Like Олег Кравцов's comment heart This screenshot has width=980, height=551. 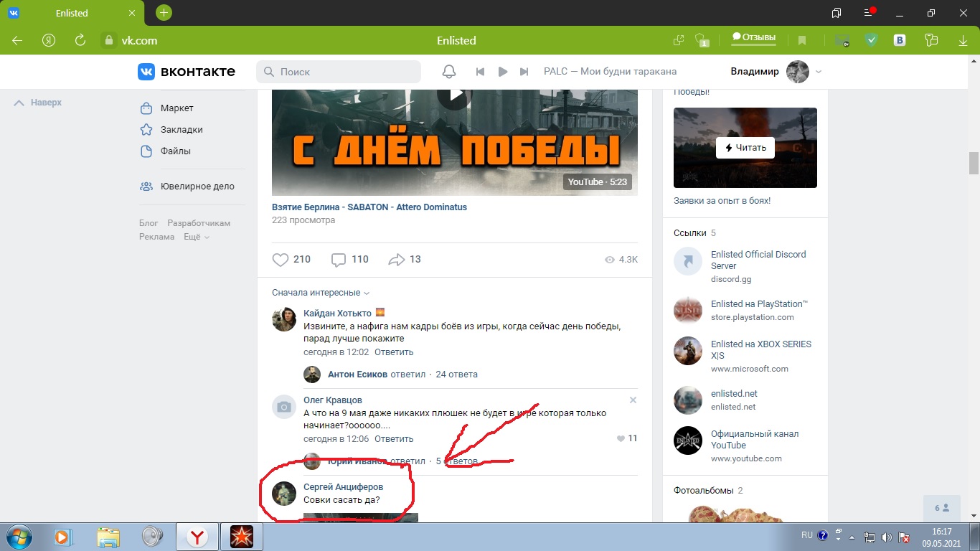(621, 438)
